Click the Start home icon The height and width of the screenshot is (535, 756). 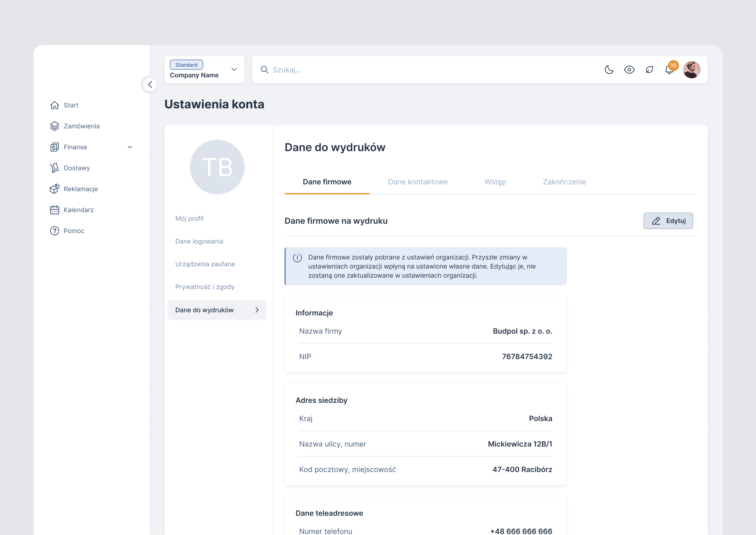54,105
